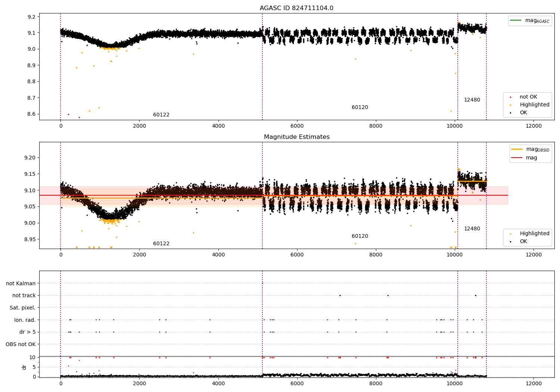Screen dimensions: 560x392
Task: Click the '10' tick on dr axis
Action: 32,358
